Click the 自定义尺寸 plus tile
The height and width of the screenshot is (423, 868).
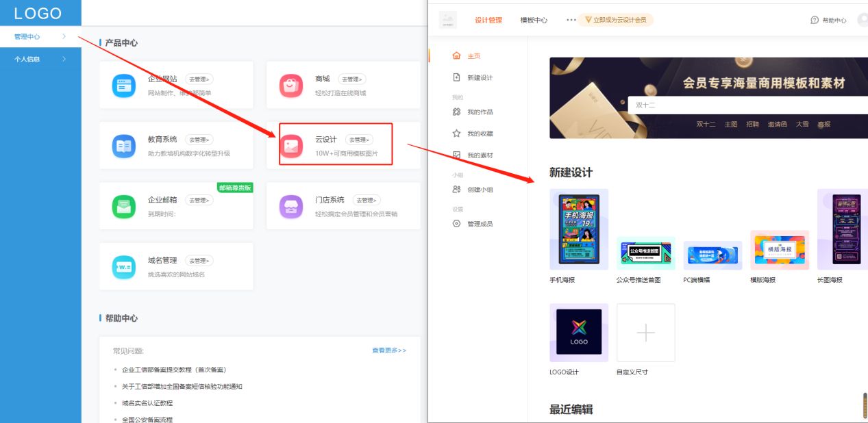point(646,333)
